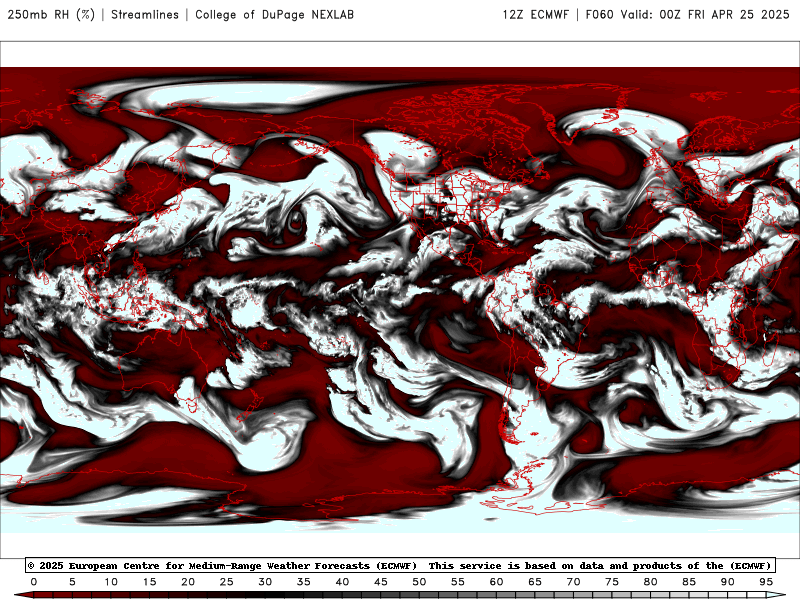Click "College of DuPage NEXLAB" text
Screen dimensions: 800x600
274,14
